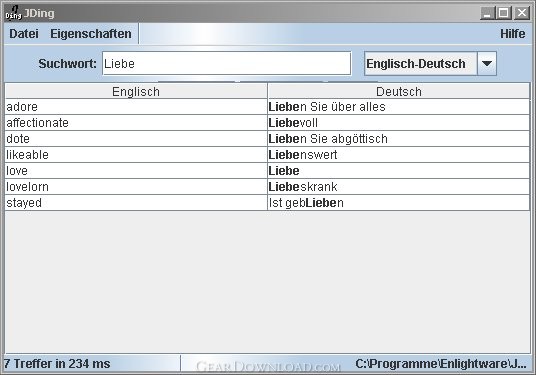Image resolution: width=536 pixels, height=375 pixels.
Task: Open the Eigenschaften menu
Action: point(91,34)
